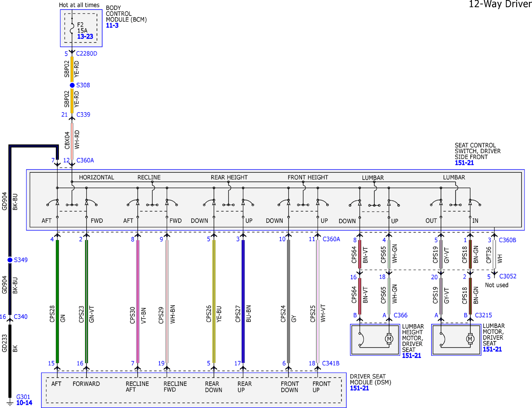Open the 151-21 link under Lumbar Height Motor
532x408 pixels.
tap(411, 356)
